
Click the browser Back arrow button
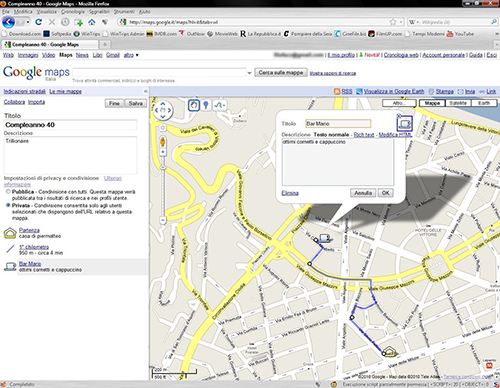[x=9, y=22]
